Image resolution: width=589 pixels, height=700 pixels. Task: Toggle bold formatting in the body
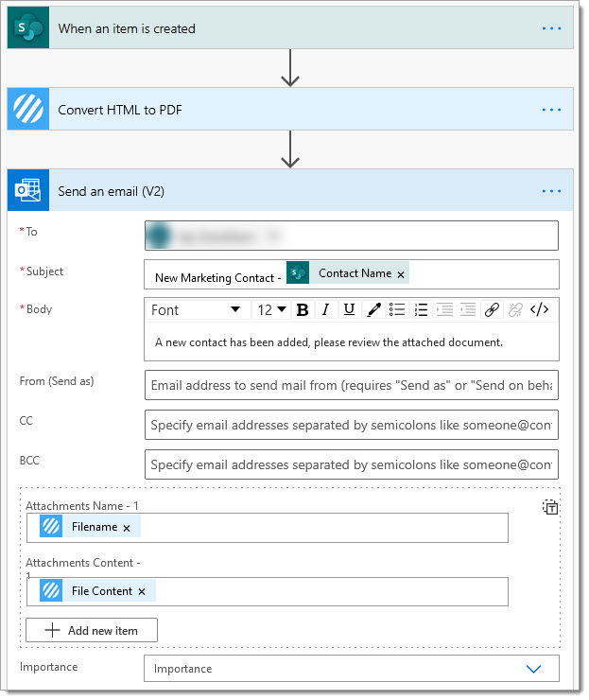coord(303,310)
